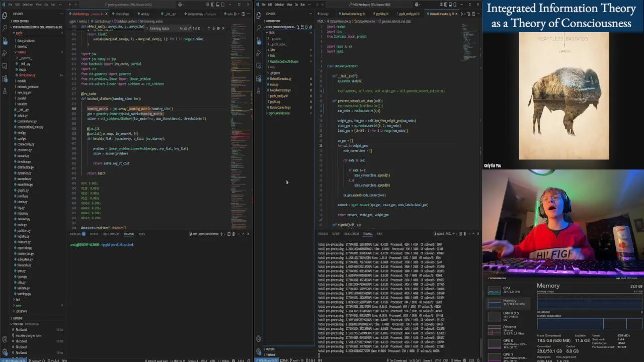Select CPU in Task Manager performance list
644x362 pixels.
(x=507, y=290)
